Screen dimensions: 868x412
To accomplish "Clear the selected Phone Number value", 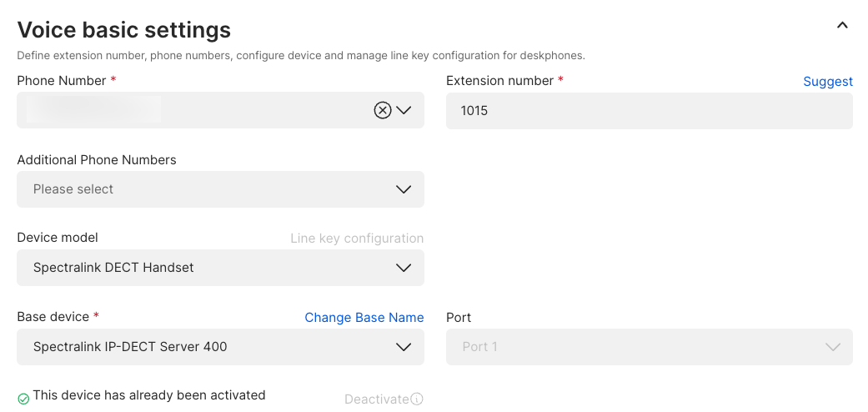I will click(x=382, y=110).
